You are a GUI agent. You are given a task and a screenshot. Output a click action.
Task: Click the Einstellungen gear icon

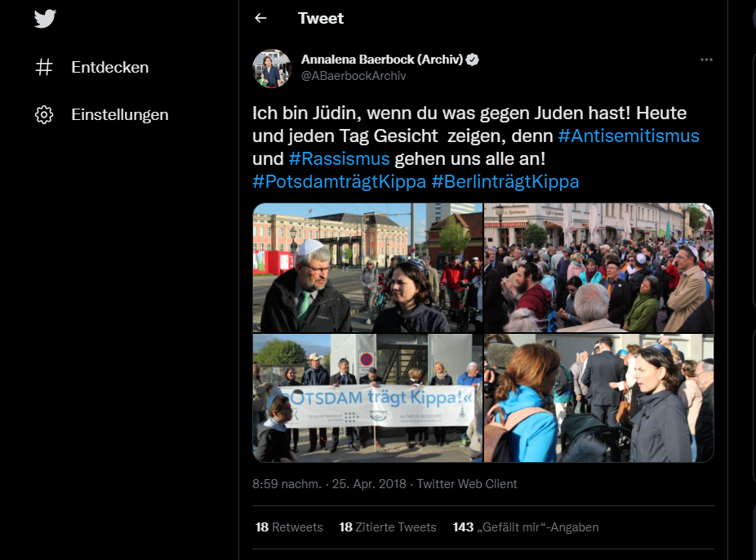click(44, 115)
